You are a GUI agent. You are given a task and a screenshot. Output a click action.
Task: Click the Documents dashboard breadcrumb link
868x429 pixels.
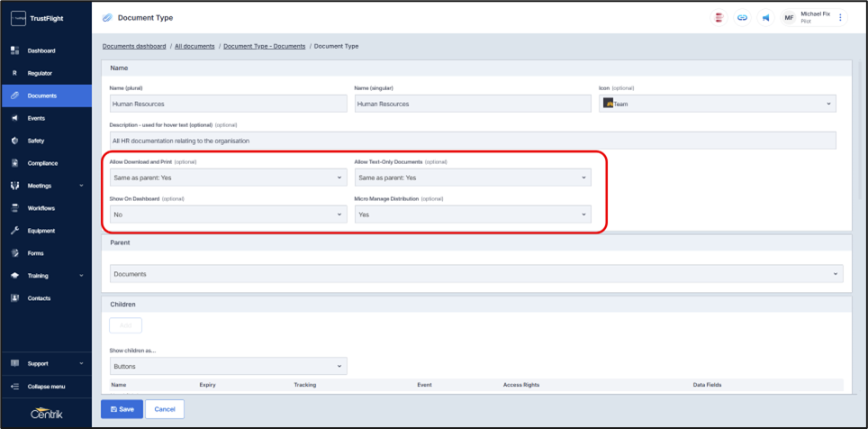[x=134, y=46]
